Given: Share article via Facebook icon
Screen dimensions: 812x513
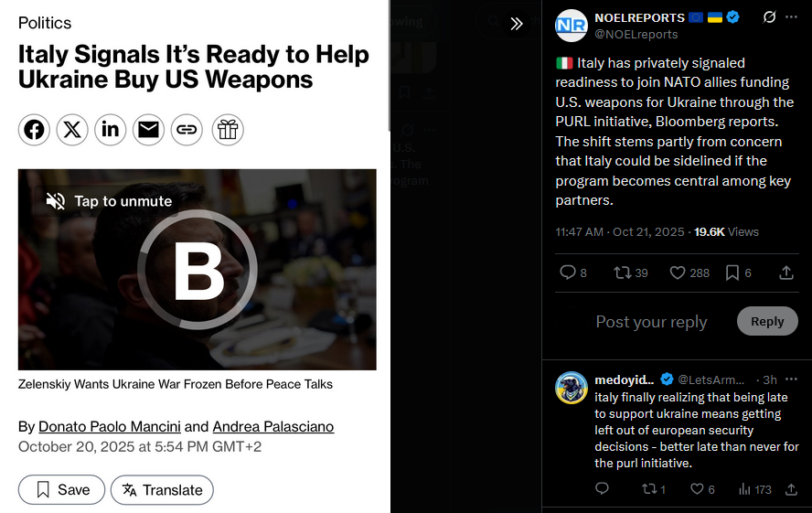Looking at the screenshot, I should point(34,130).
